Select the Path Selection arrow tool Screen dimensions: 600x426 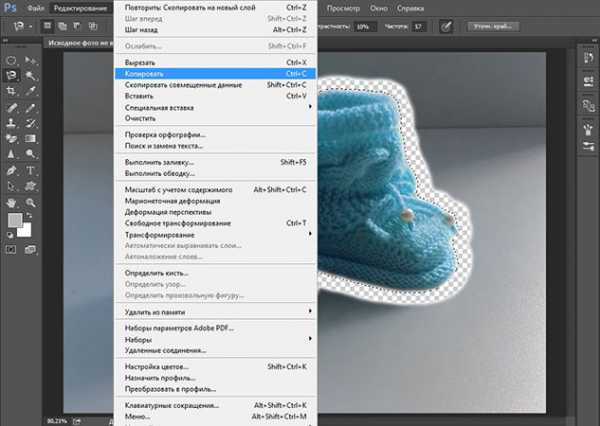tap(11, 186)
